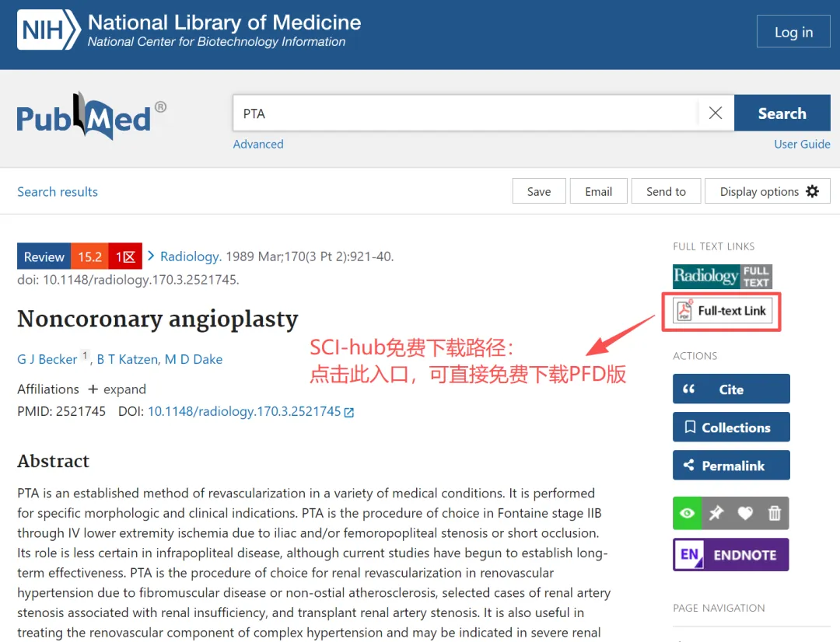This screenshot has height=642, width=840.
Task: Open the User Guide link
Action: coord(802,144)
